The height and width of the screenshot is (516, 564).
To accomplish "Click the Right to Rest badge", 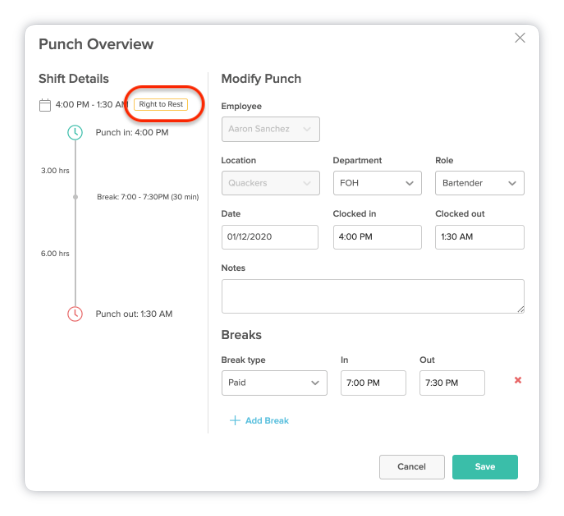I will pyautogui.click(x=161, y=104).
